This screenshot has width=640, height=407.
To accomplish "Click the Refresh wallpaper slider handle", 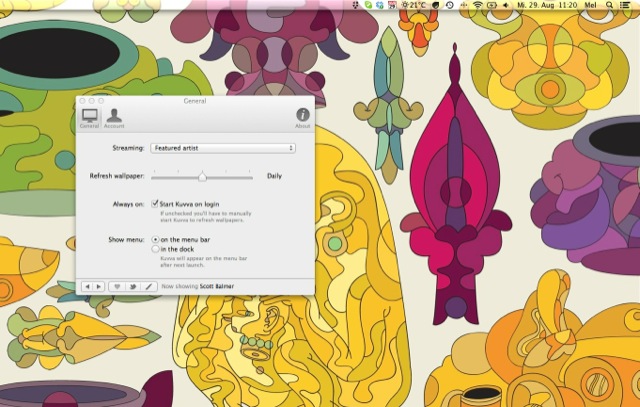I will tap(202, 176).
